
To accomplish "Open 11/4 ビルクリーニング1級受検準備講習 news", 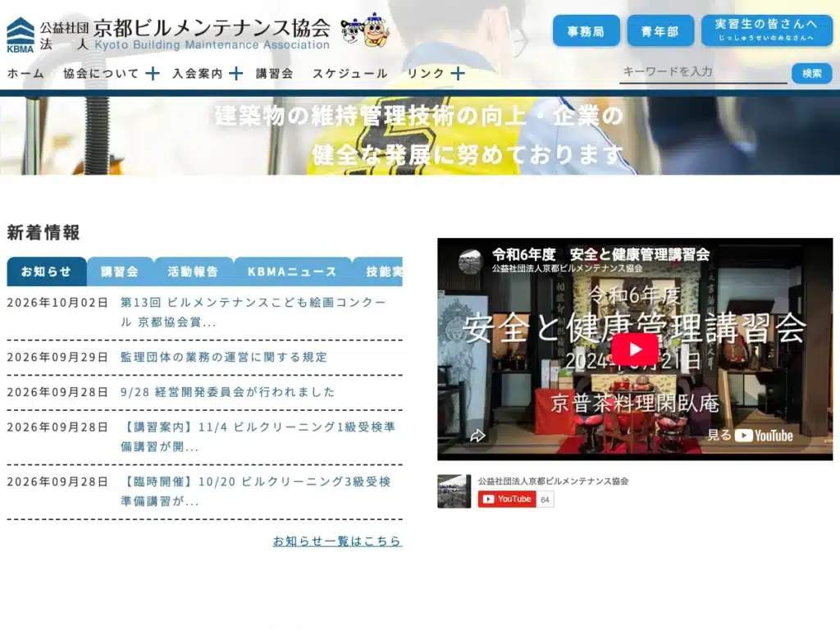I will tap(258, 436).
